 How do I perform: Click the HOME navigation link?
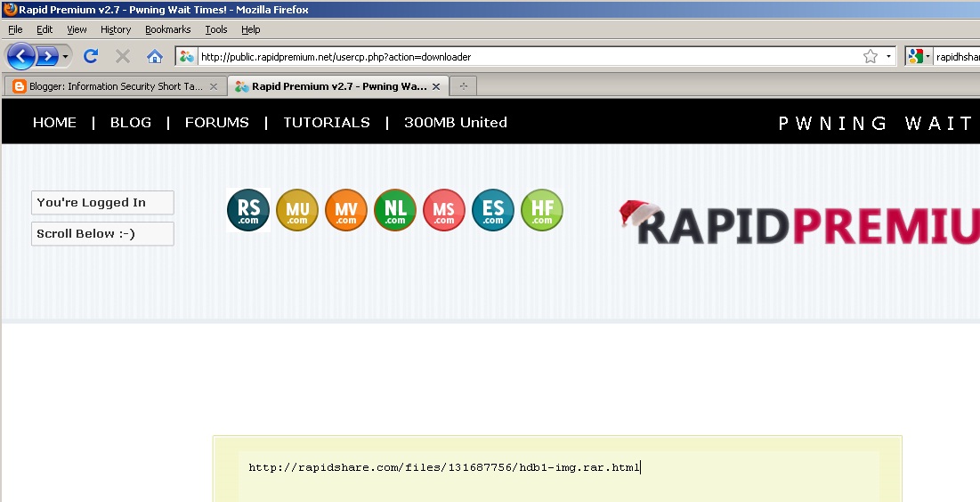54,123
